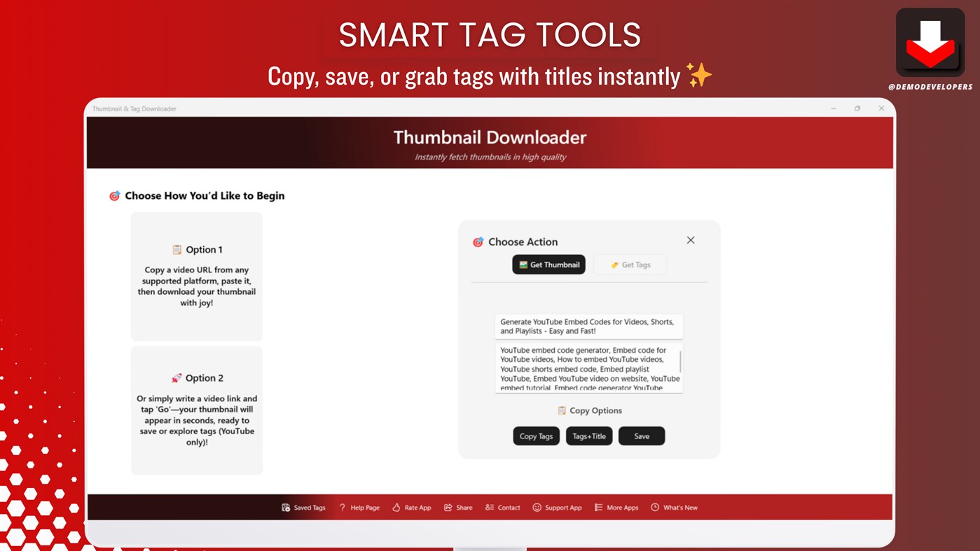Open the Help Page
Screen dimensions: 980x551
click(x=359, y=507)
